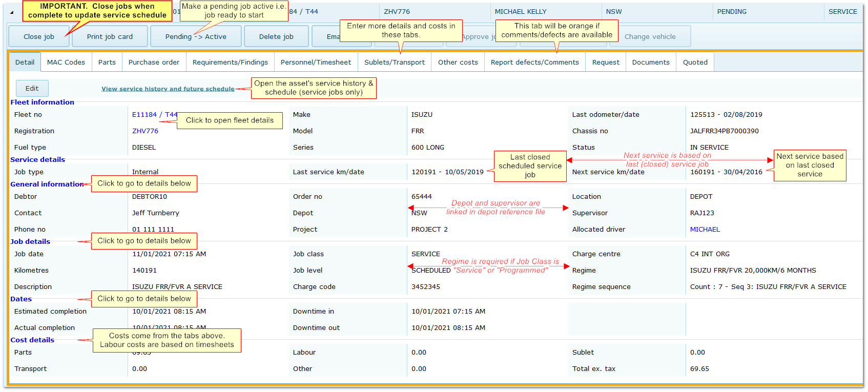Open registration ZHV776 link
The height and width of the screenshot is (392, 868).
(x=145, y=131)
